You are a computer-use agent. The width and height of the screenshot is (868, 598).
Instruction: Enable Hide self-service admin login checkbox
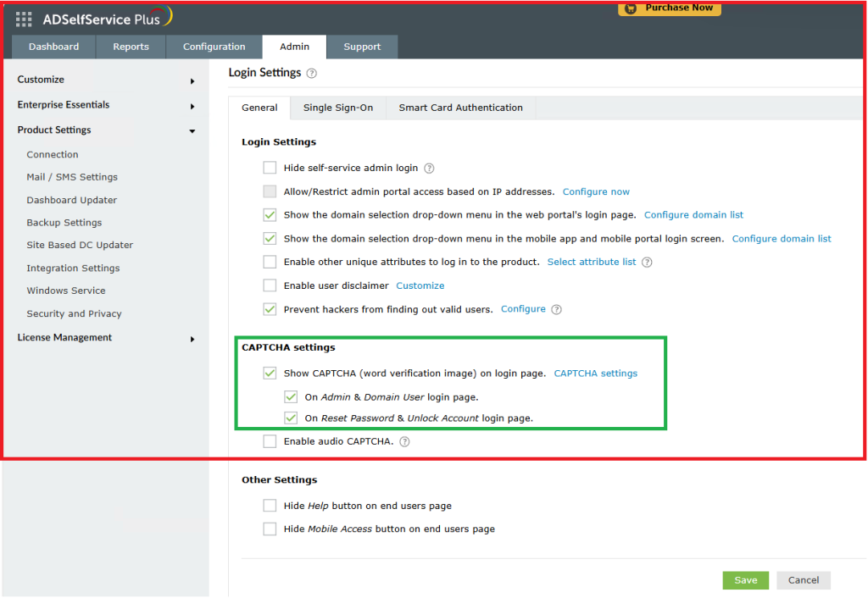(x=270, y=168)
